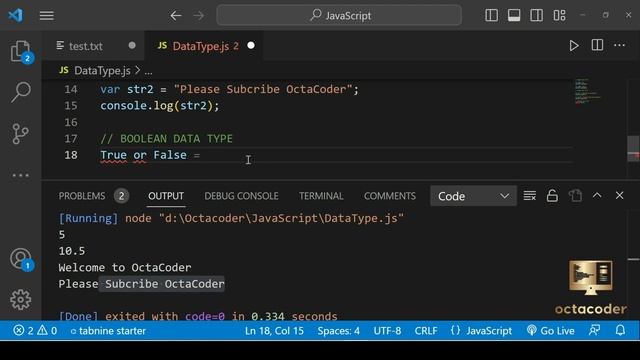The width and height of the screenshot is (640, 360).
Task: Close DataType.js tab via unsaved dot
Action: [251, 45]
